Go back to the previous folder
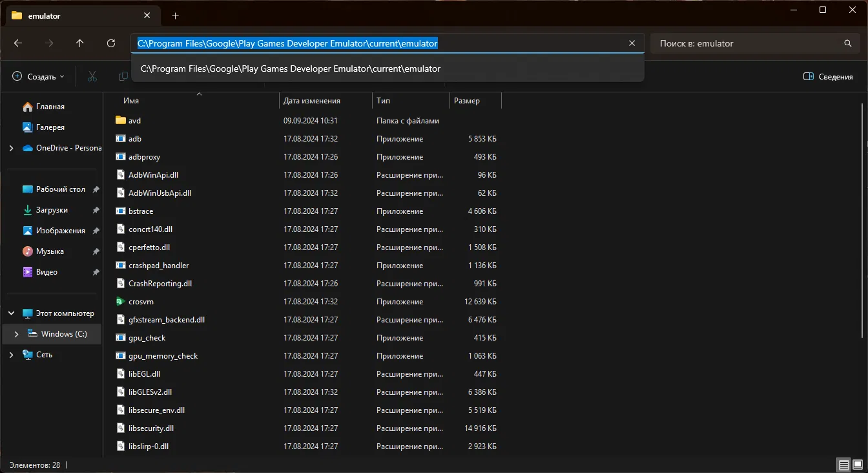 pos(18,43)
